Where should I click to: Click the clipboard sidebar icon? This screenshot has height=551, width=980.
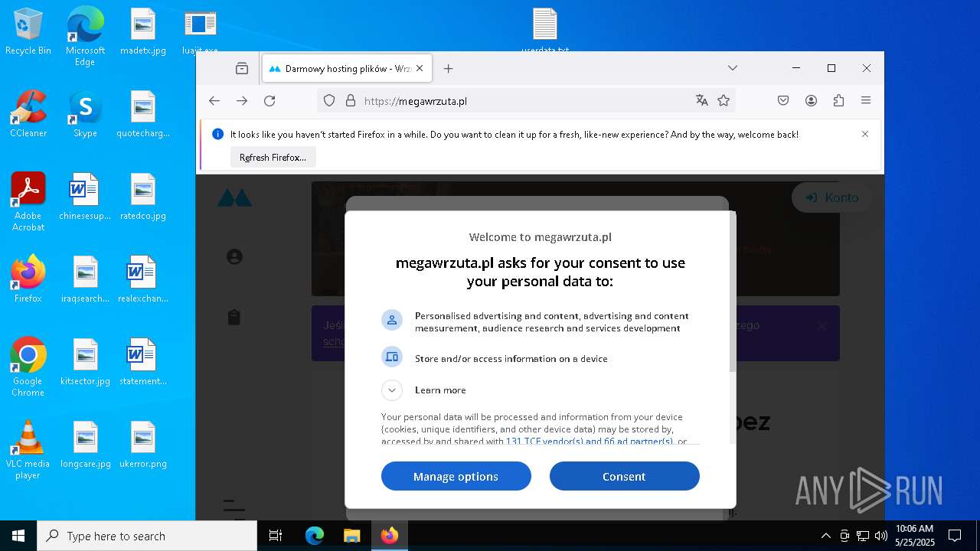pyautogui.click(x=234, y=317)
